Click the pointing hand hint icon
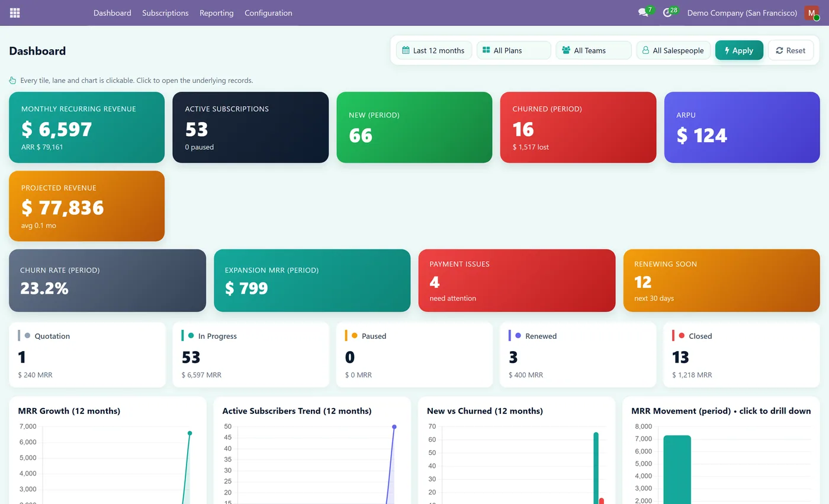 (12, 81)
